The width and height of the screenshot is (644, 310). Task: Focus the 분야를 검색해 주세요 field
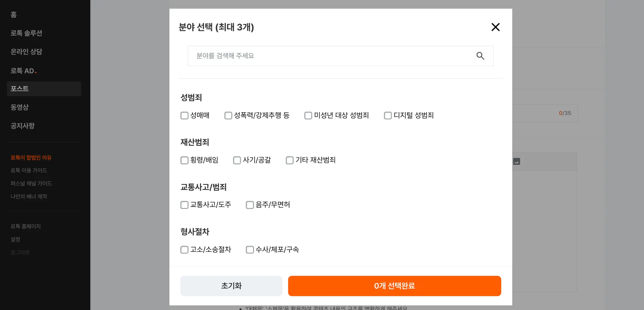tap(330, 56)
